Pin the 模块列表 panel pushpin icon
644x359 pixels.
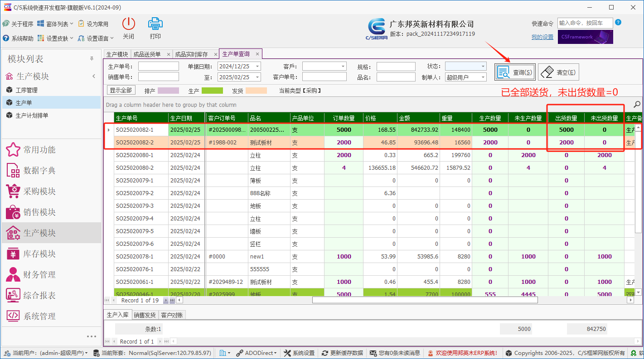pyautogui.click(x=92, y=59)
